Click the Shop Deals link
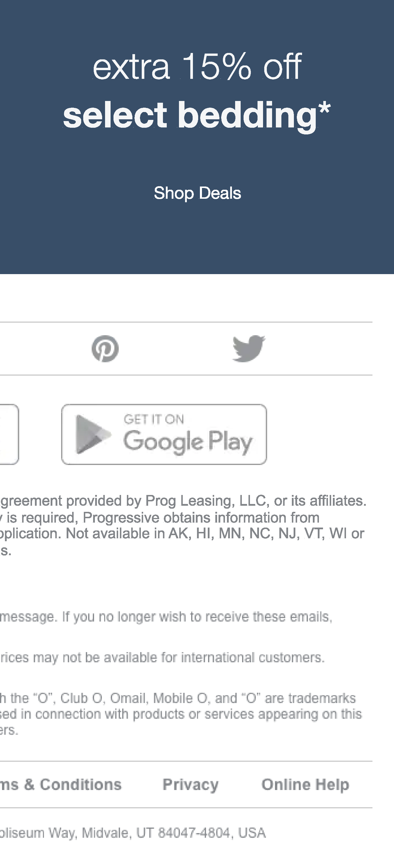The width and height of the screenshot is (394, 868). (197, 193)
